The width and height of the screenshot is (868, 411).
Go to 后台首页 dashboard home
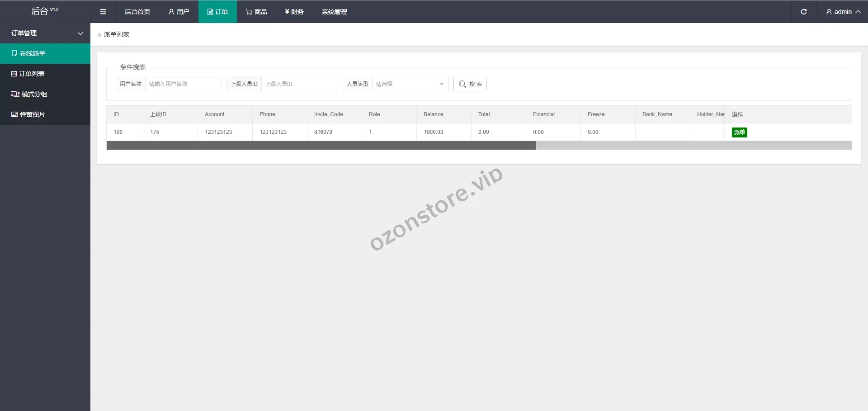[x=137, y=12]
